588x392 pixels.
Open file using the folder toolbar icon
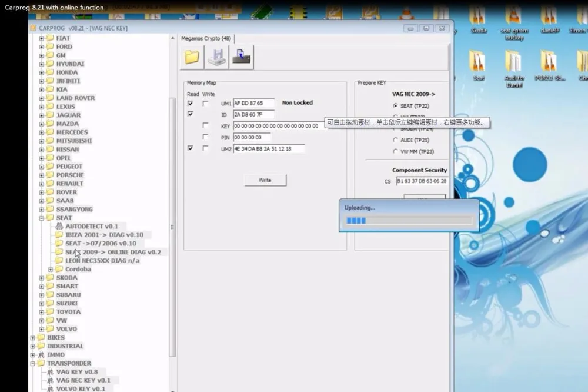coord(192,57)
